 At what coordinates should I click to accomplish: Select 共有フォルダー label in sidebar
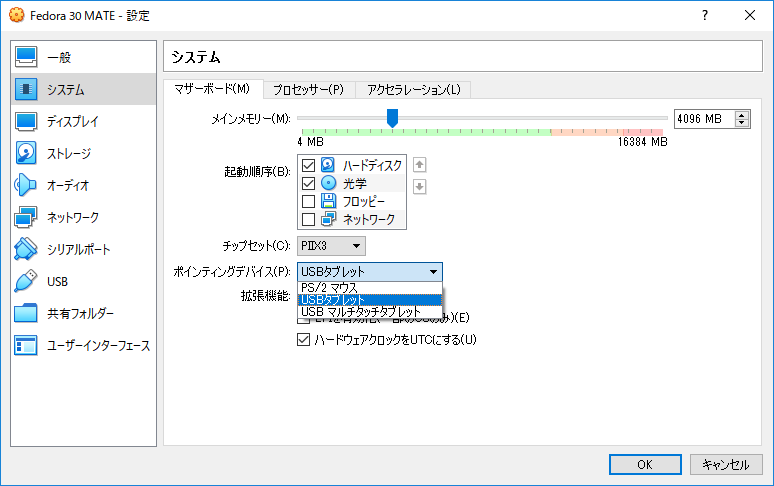pos(80,314)
